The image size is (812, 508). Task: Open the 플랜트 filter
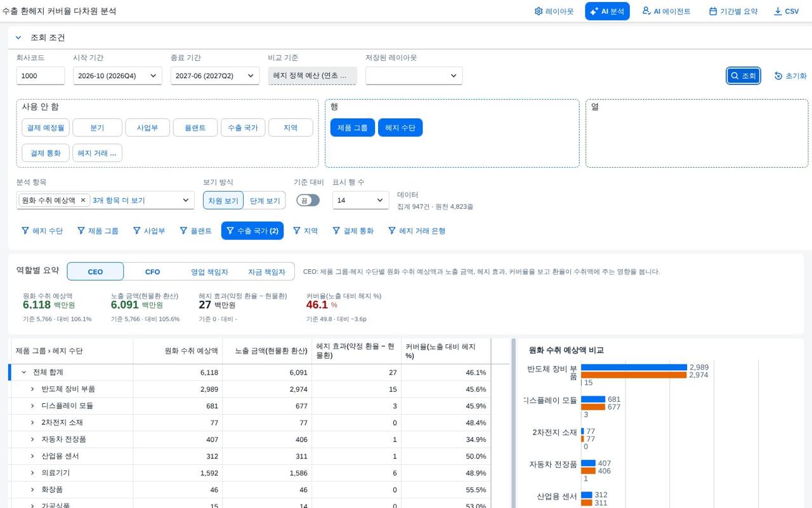[196, 231]
